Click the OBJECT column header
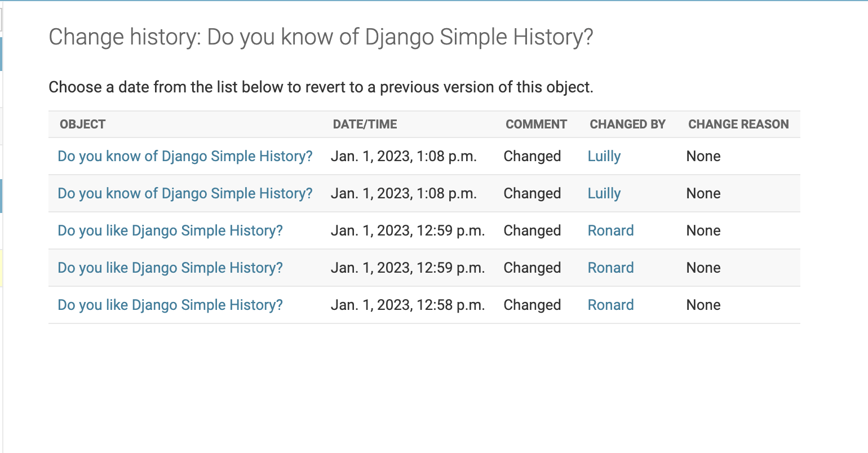Viewport: 868px width, 453px height. [83, 124]
